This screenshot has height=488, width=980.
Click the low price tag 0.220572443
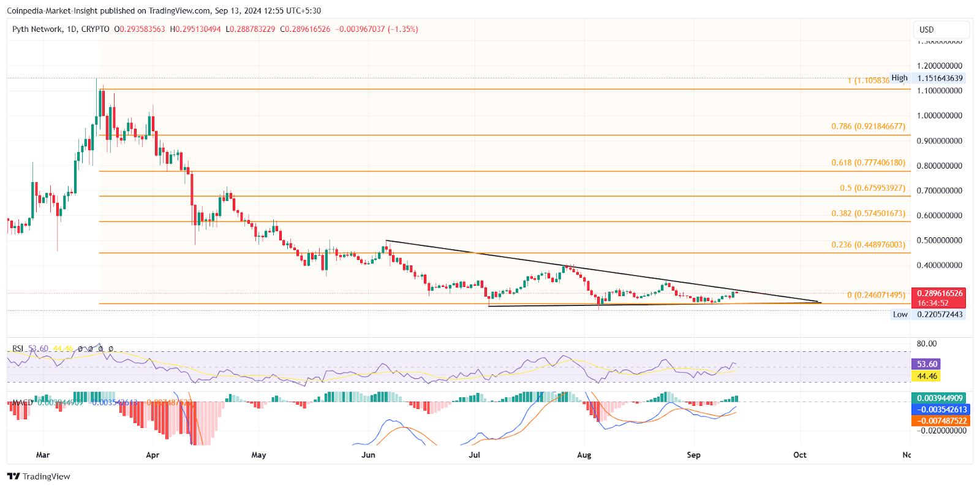click(940, 315)
